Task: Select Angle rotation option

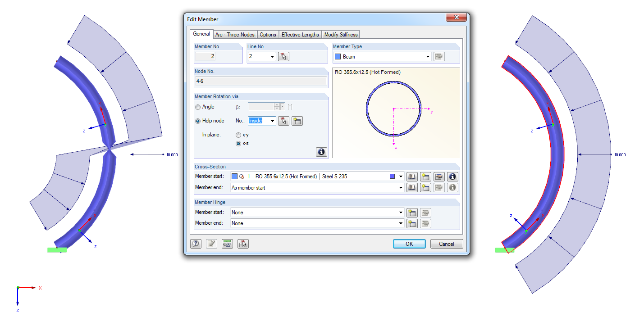Action: 198,107
